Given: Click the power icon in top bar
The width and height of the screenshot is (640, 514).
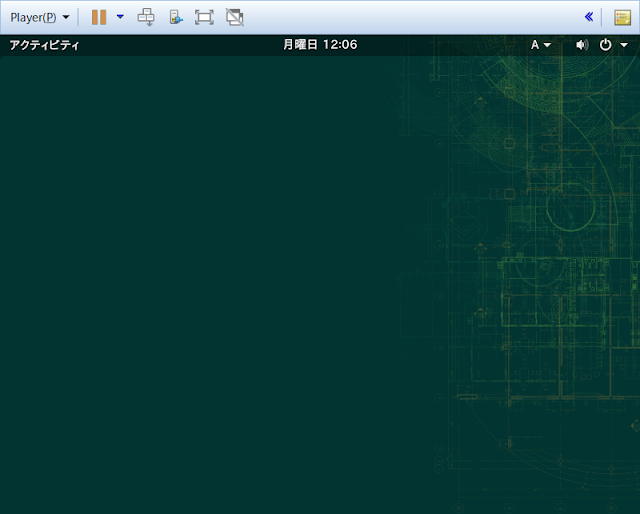Looking at the screenshot, I should click(x=605, y=45).
